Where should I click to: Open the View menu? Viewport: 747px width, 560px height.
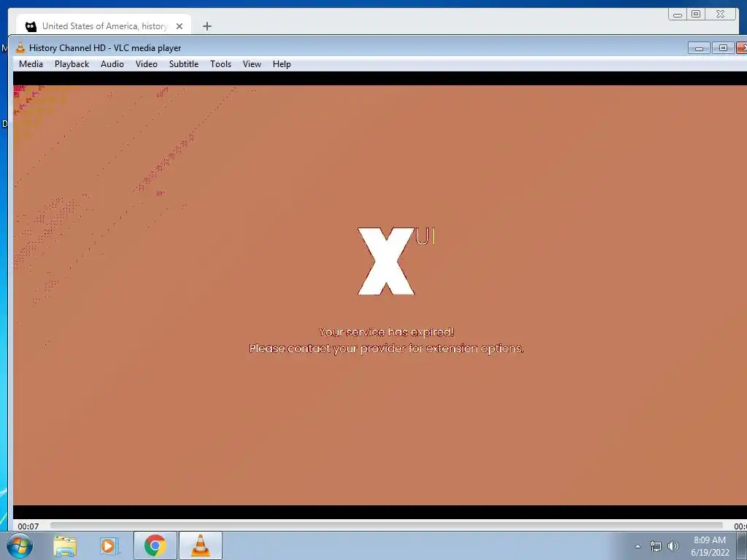[252, 64]
